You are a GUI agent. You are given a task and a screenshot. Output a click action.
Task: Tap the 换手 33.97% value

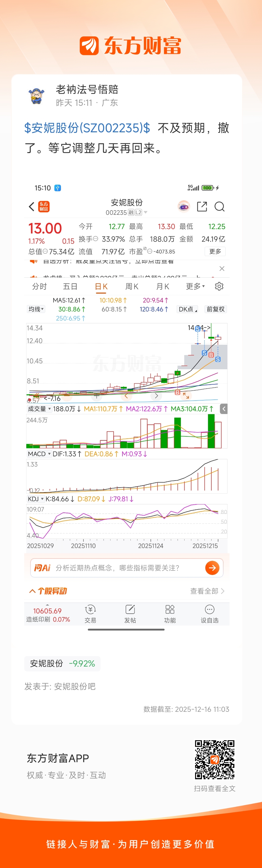tap(113, 239)
